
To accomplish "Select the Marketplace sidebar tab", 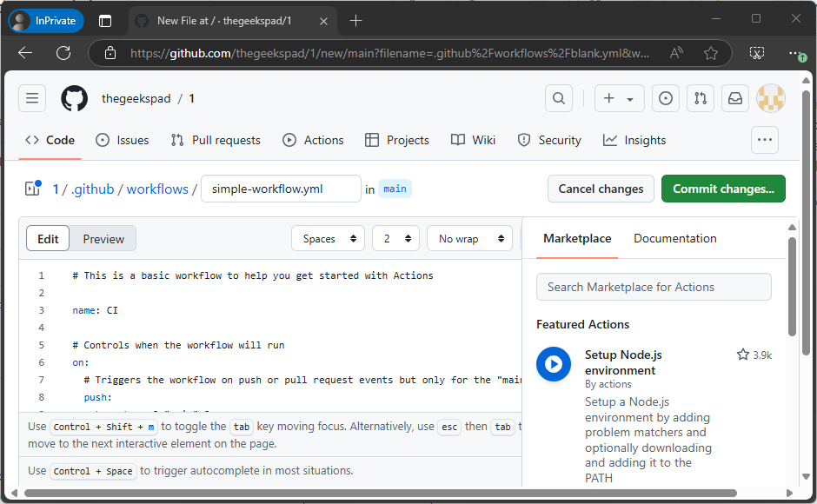I will click(577, 238).
